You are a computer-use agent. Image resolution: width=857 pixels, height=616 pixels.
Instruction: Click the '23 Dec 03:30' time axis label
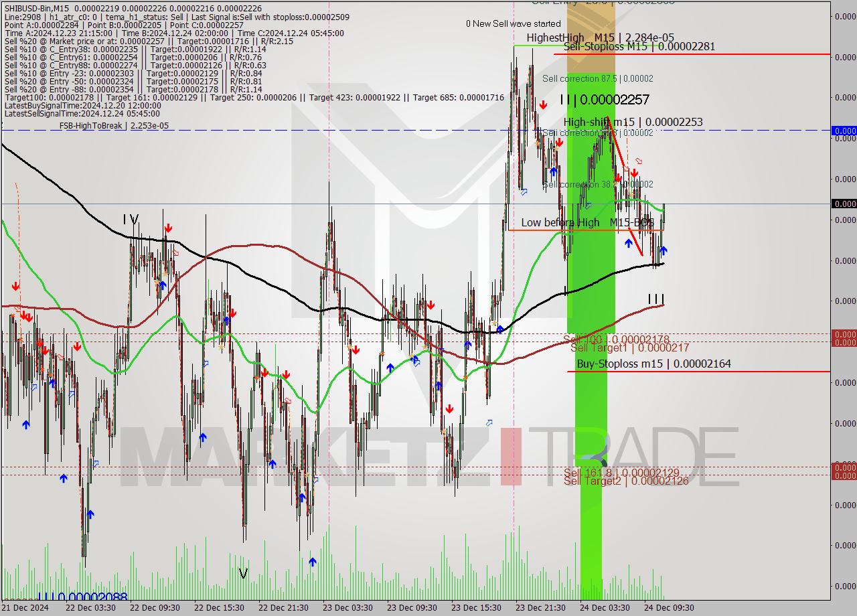coord(347,608)
